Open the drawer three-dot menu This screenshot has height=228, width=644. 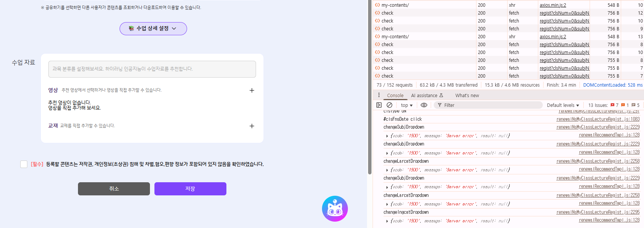(x=379, y=95)
